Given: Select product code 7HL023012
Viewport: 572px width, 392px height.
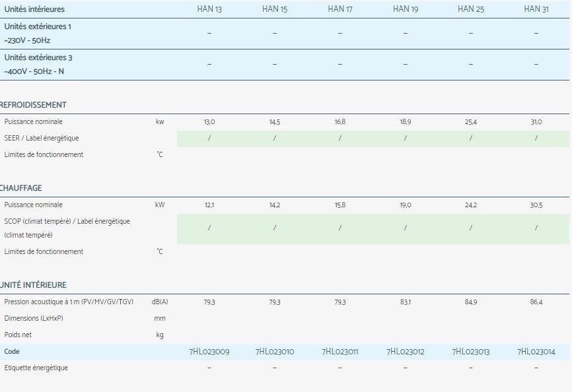Looking at the screenshot, I should (x=406, y=352).
